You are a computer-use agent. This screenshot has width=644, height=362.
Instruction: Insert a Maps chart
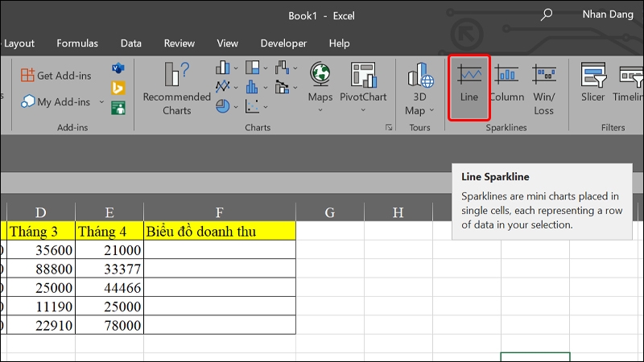coord(320,81)
